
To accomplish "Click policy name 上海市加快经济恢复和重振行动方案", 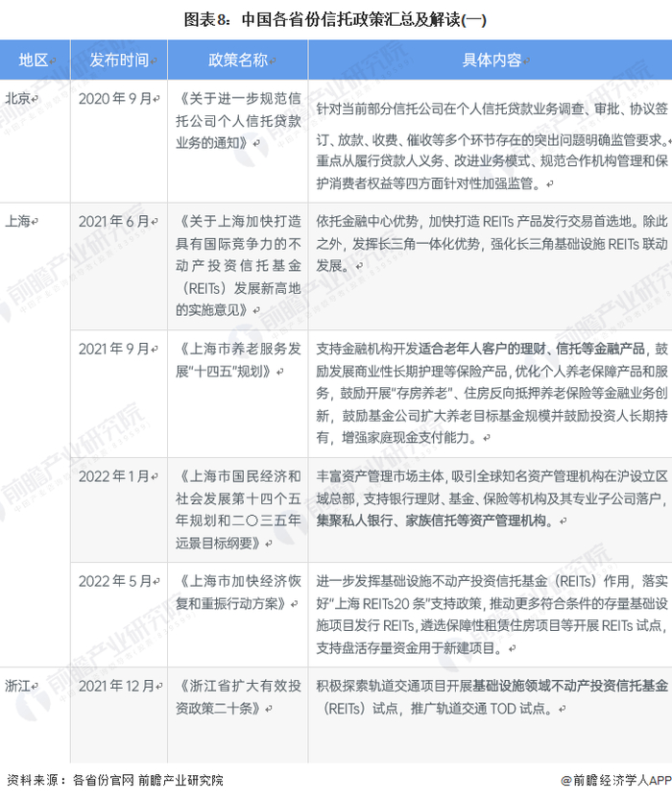I will point(238,593).
